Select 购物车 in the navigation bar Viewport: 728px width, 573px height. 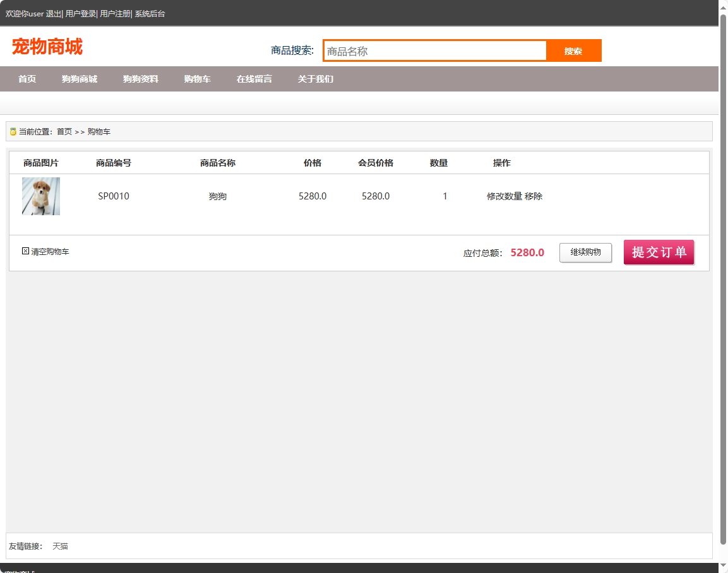tap(198, 79)
